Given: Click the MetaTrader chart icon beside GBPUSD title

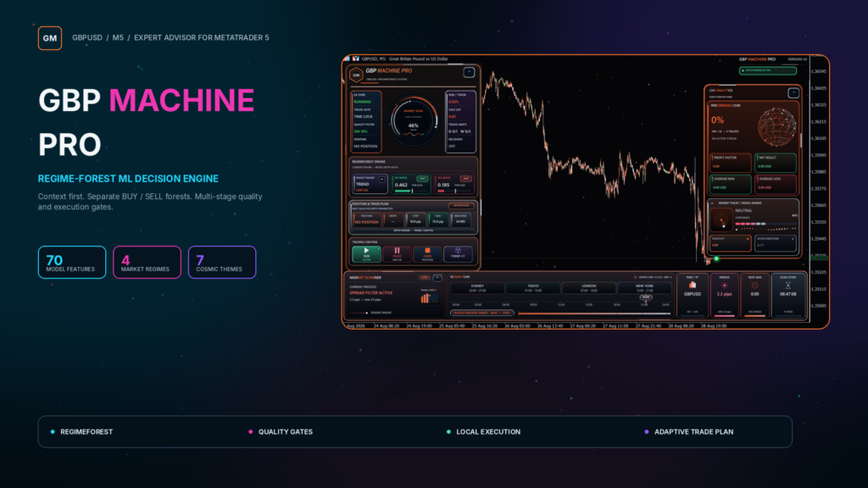Looking at the screenshot, I should [x=356, y=58].
